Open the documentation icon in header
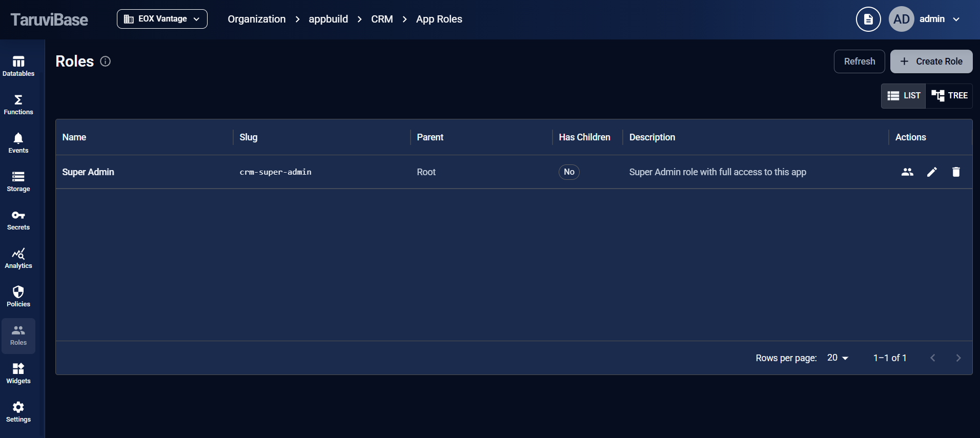Viewport: 980px width, 438px height. coord(868,19)
